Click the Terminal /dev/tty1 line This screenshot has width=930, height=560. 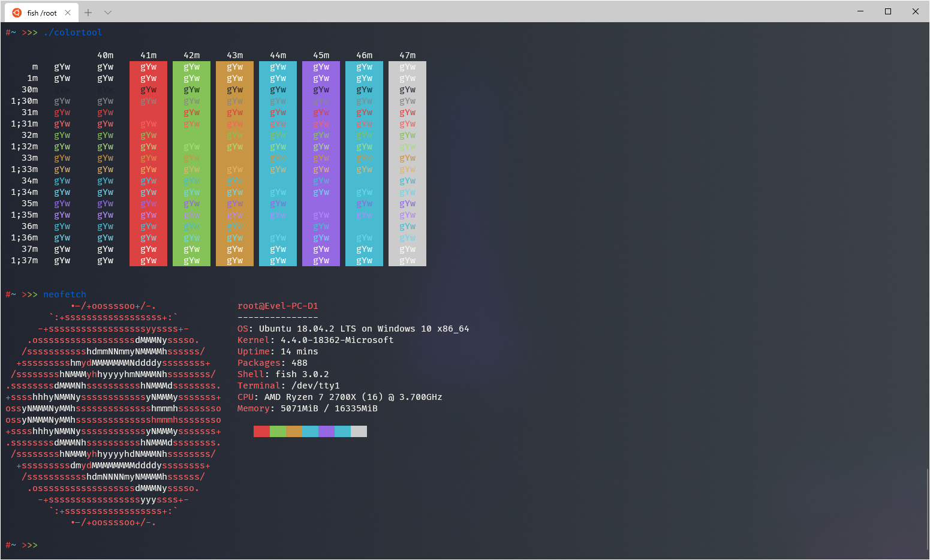click(x=288, y=386)
